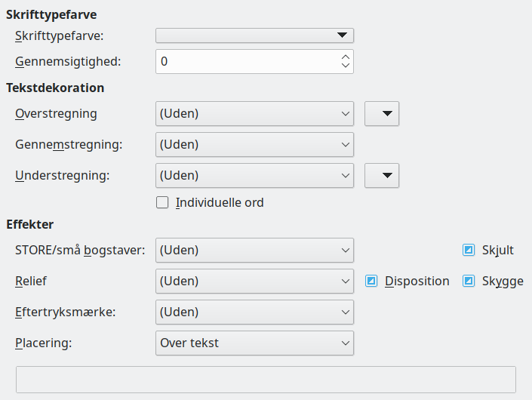The image size is (532, 400).
Task: Expand the Gennemstregning dropdown
Action: (254, 144)
